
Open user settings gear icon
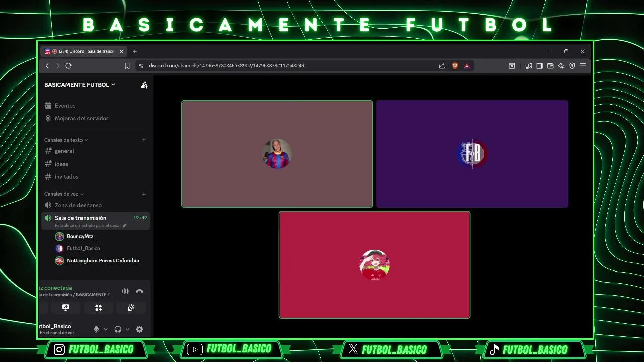(139, 329)
